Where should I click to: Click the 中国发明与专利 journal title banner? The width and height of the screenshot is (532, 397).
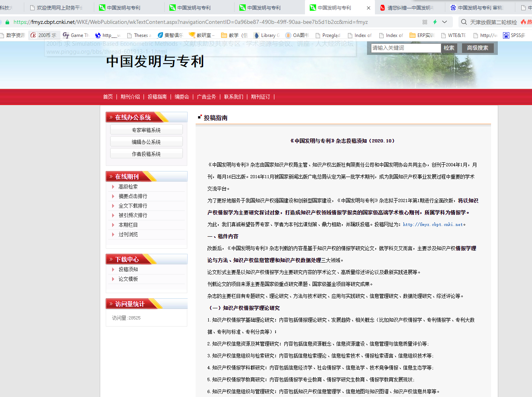click(x=155, y=61)
